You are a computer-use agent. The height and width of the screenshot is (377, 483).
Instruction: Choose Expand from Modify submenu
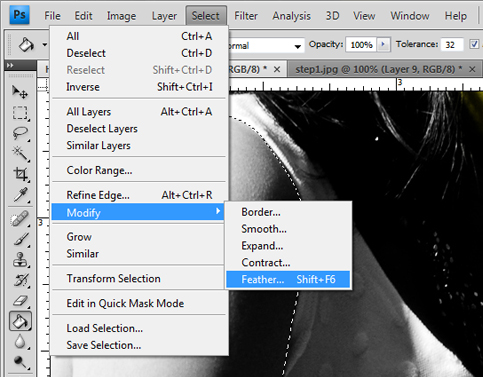[288, 246]
